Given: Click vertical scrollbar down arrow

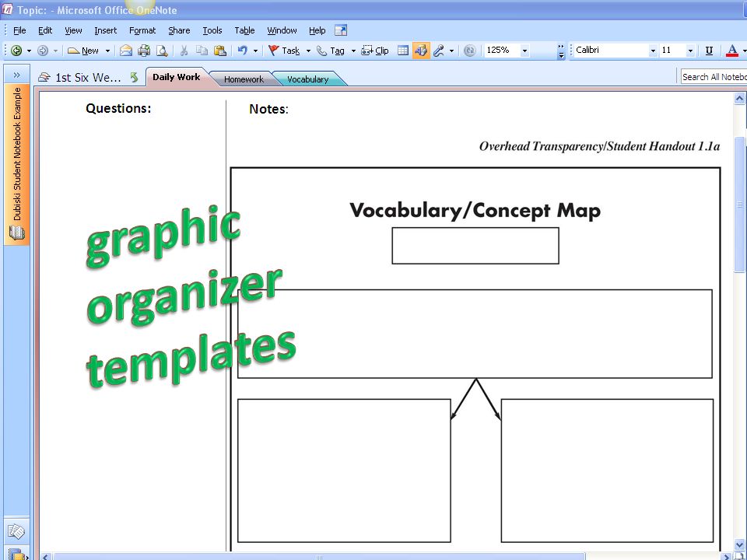Looking at the screenshot, I should point(739,544).
